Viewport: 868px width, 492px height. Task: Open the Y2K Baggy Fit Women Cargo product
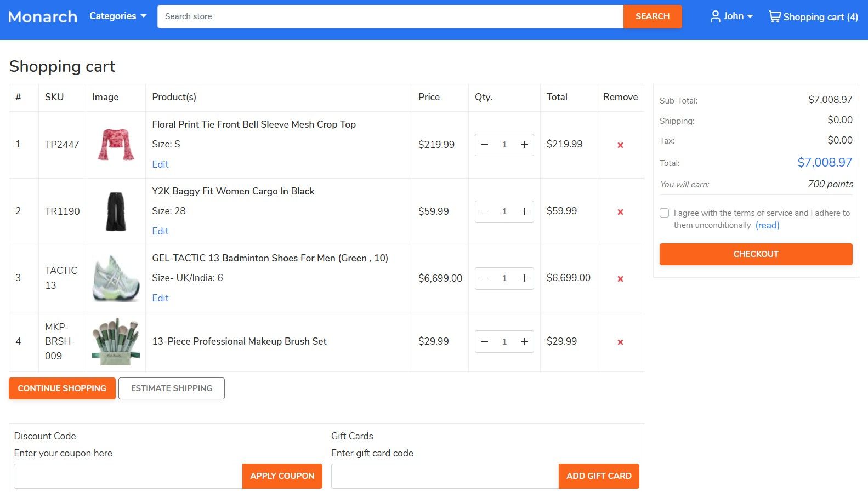233,191
